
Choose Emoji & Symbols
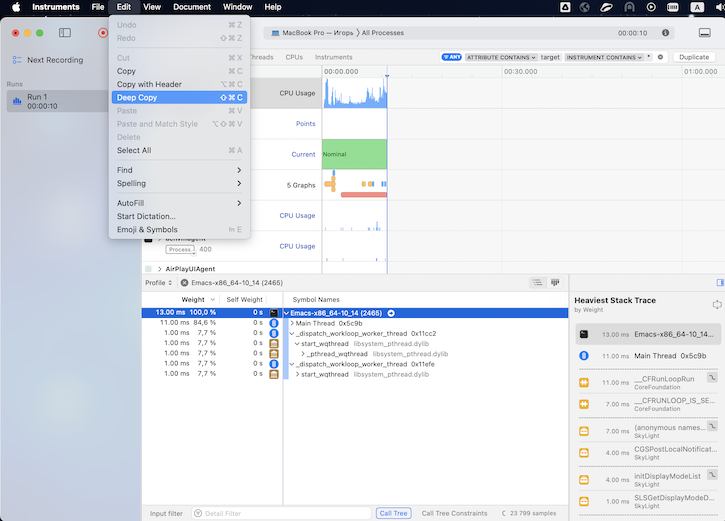tap(179, 229)
